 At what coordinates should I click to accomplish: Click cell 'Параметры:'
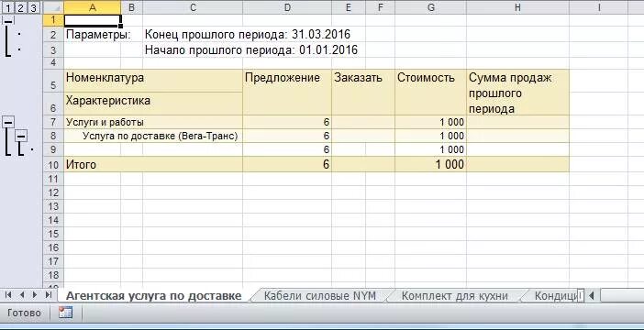tap(98, 35)
